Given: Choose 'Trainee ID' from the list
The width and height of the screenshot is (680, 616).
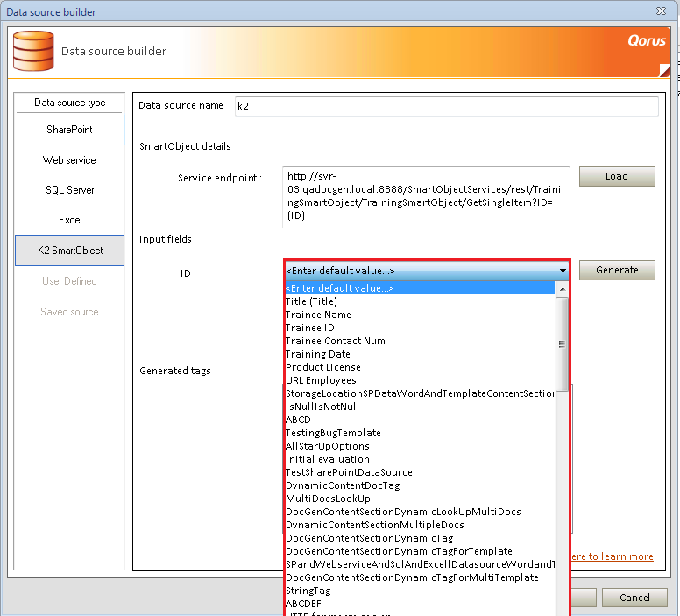Looking at the screenshot, I should pyautogui.click(x=420, y=328).
